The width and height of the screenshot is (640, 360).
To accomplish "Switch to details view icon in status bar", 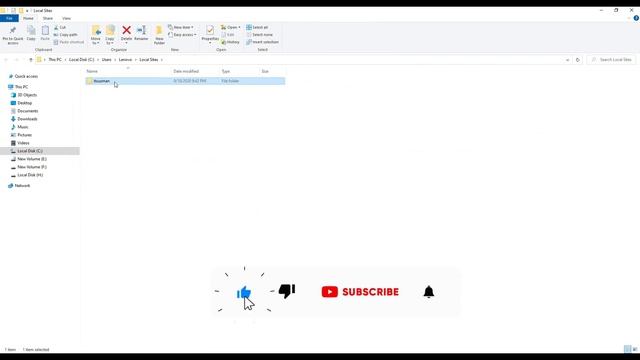I will click(x=627, y=349).
